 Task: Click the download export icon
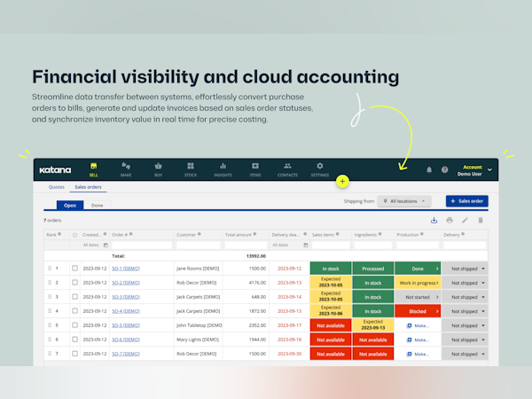(434, 221)
